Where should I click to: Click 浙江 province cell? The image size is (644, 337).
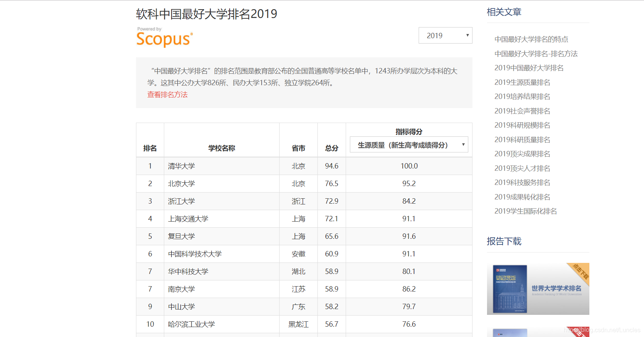click(298, 201)
